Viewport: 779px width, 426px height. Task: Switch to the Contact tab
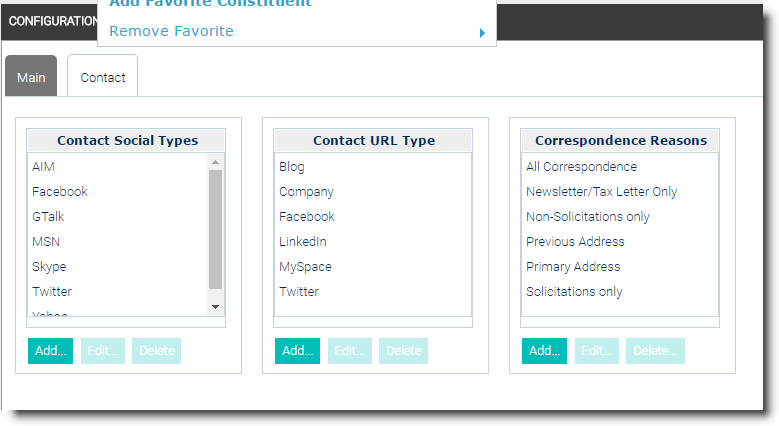coord(102,76)
